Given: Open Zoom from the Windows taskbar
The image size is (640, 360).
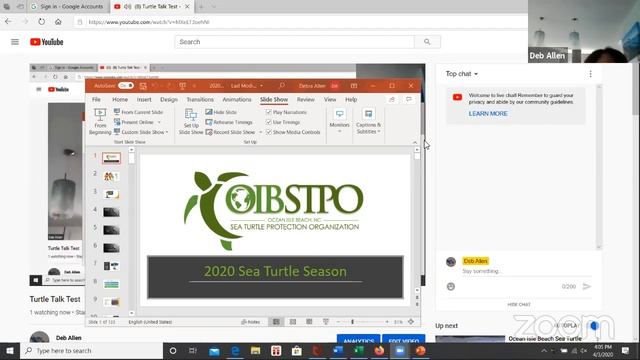Looking at the screenshot, I should point(400,351).
